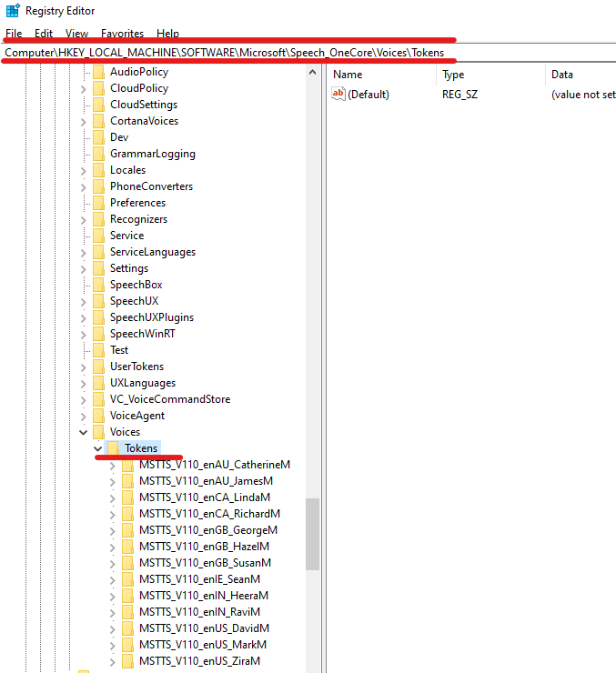
Task: Select the Voices folder icon
Action: tap(99, 432)
